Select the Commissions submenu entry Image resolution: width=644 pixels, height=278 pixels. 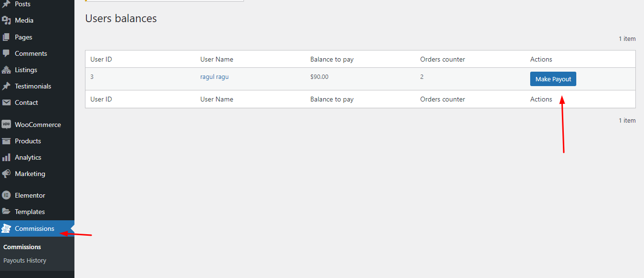22,247
